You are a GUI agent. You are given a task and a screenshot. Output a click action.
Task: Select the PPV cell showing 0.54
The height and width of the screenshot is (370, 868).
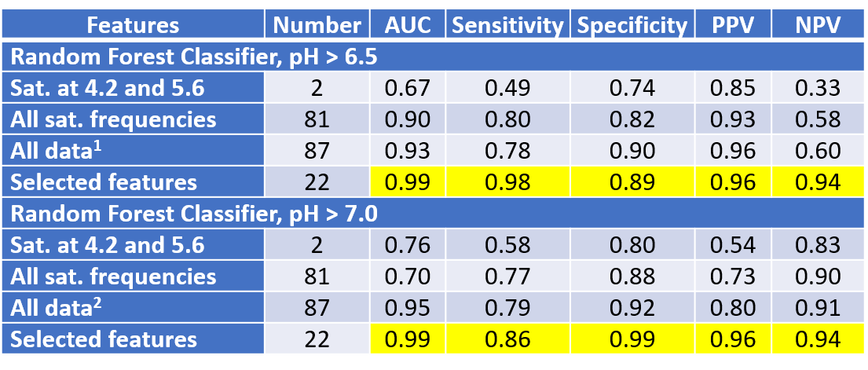coord(733,245)
